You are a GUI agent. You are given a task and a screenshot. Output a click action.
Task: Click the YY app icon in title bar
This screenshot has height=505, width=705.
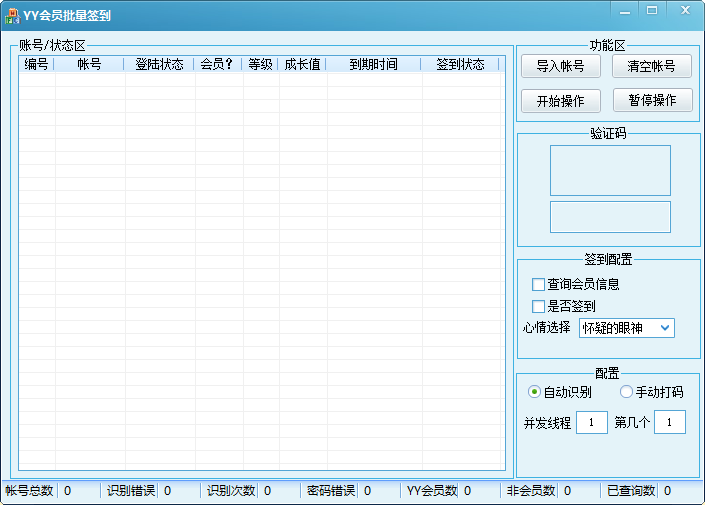tap(13, 15)
